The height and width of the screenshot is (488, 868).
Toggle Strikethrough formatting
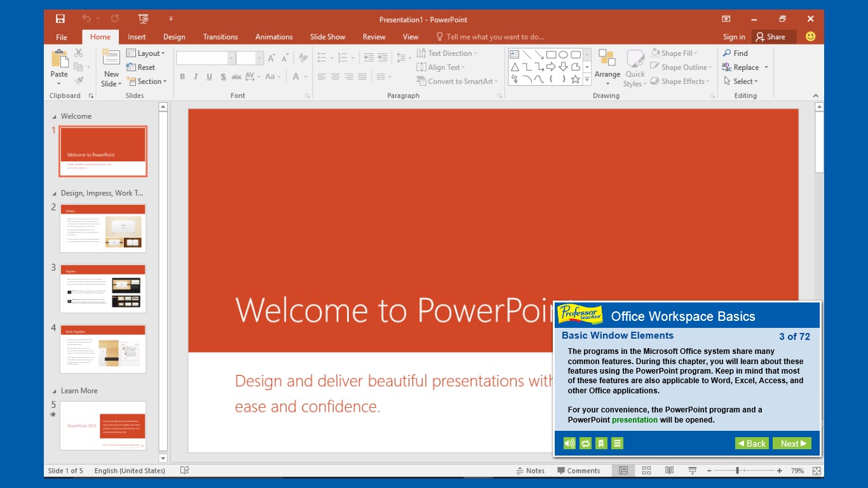tap(236, 77)
